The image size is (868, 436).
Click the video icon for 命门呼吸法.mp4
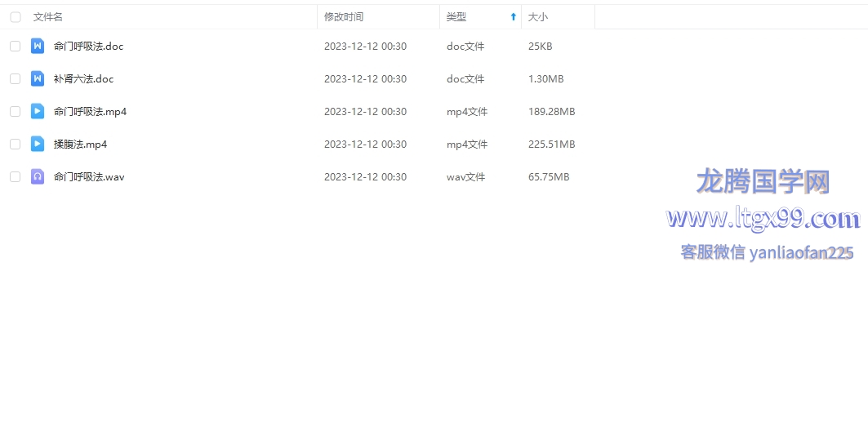pyautogui.click(x=37, y=111)
